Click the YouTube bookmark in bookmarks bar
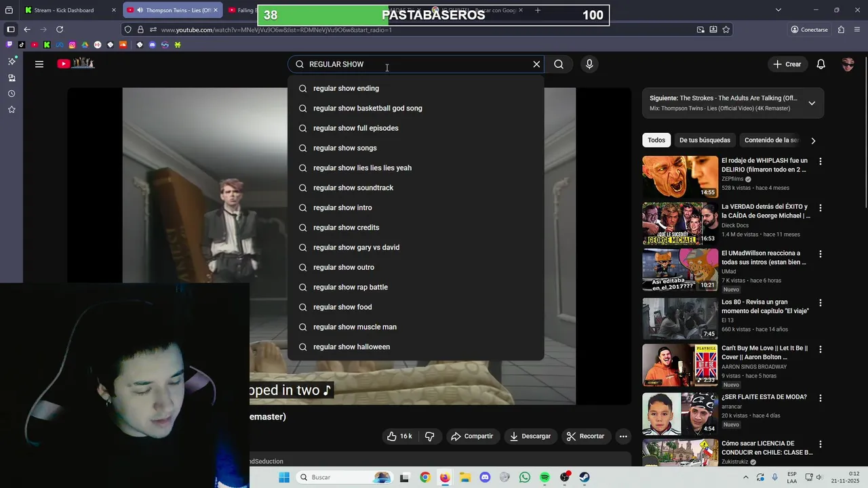The height and width of the screenshot is (488, 868). pyautogui.click(x=35, y=45)
